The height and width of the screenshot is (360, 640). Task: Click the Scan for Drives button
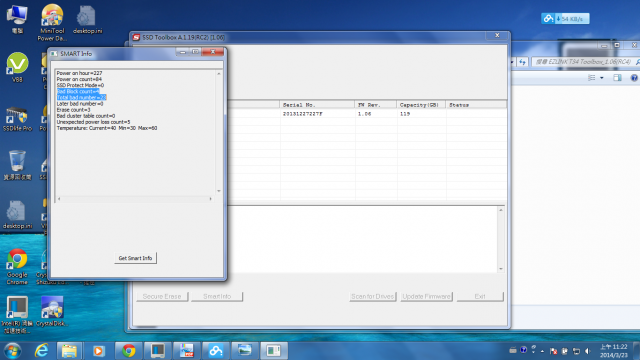click(x=373, y=296)
